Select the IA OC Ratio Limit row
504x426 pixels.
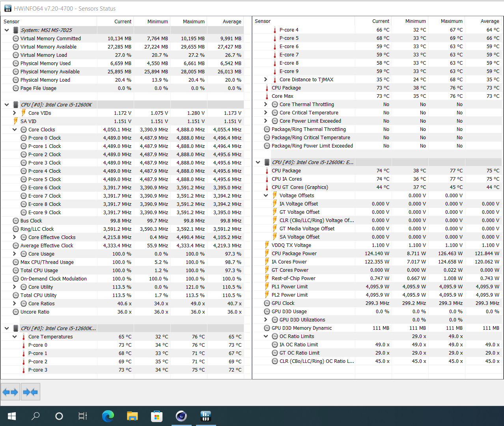pyautogui.click(x=377, y=344)
